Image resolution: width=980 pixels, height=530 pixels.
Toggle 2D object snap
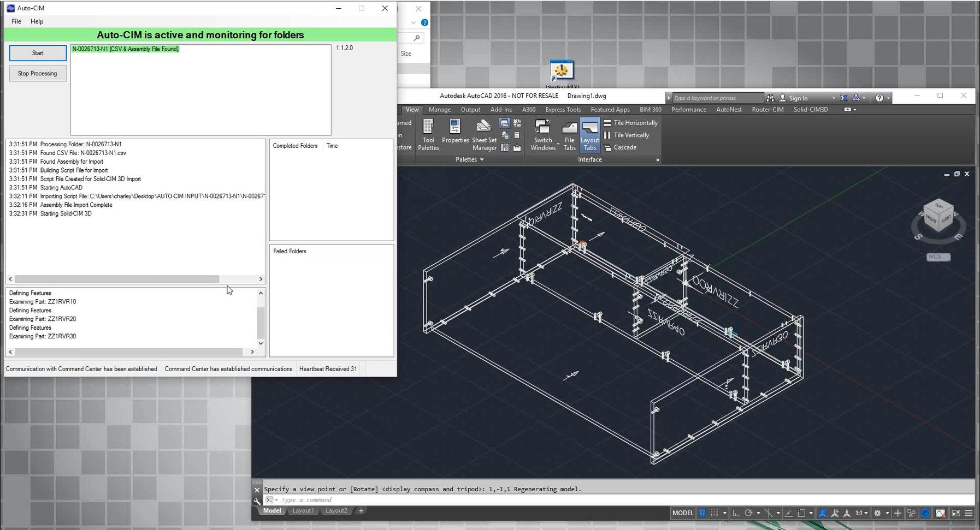pos(801,513)
